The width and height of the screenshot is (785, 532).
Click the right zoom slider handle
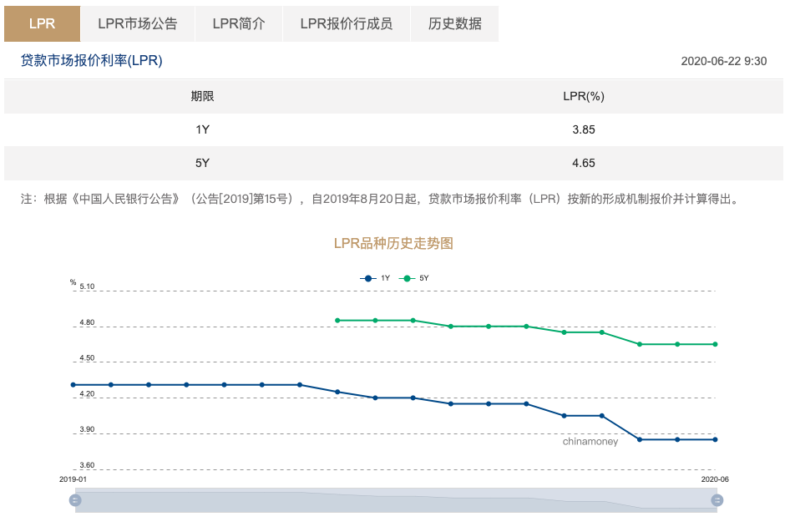717,500
